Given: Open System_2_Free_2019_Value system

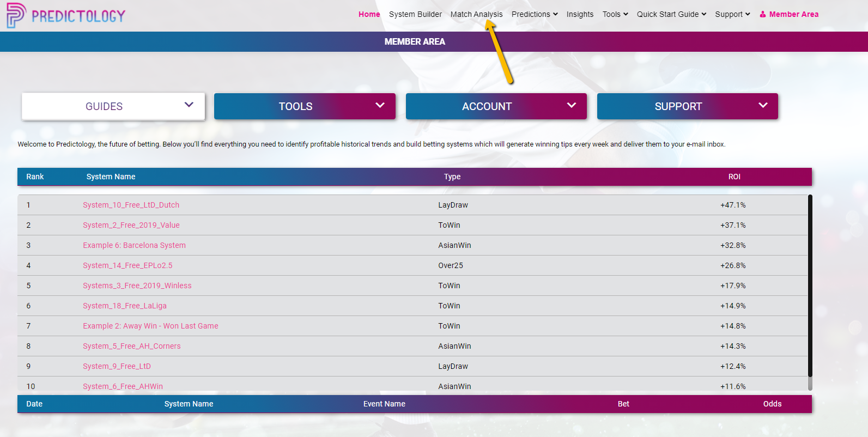Looking at the screenshot, I should point(131,225).
